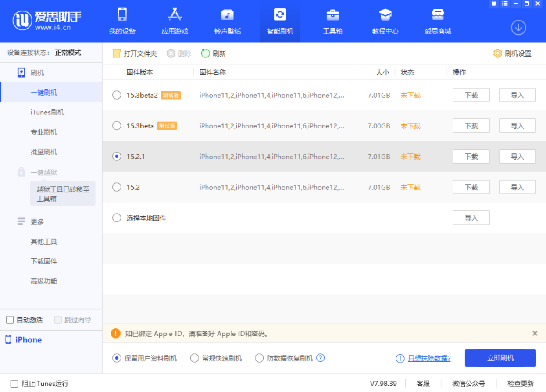
Task: Select the 15.2.1 firmware radio button
Action: [117, 157]
